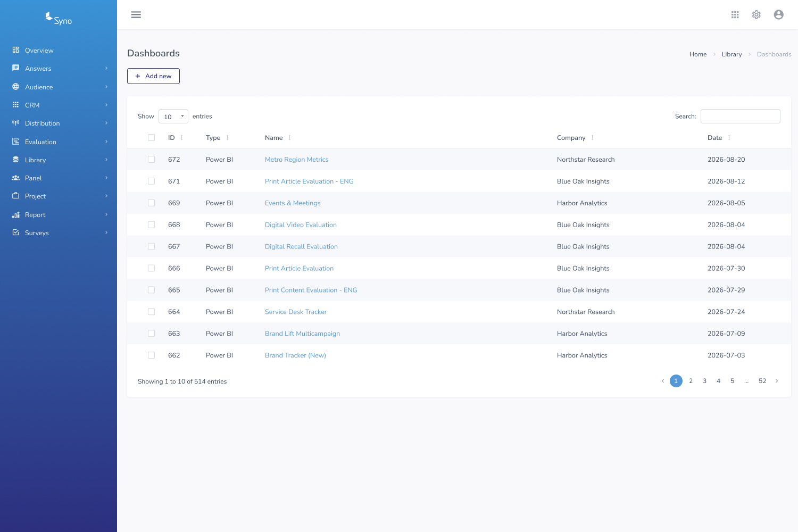Open Library breadcrumb link
Image resolution: width=798 pixels, height=532 pixels.
(x=731, y=54)
